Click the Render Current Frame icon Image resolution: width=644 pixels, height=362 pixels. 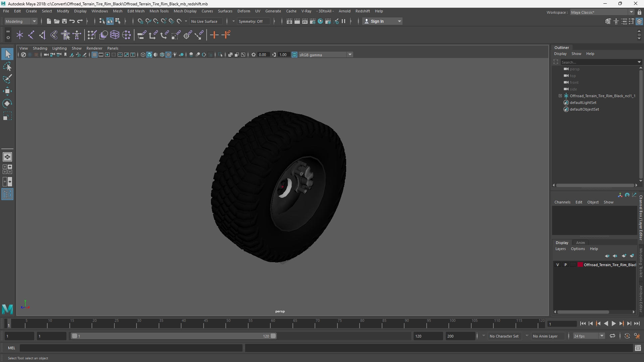click(x=297, y=21)
